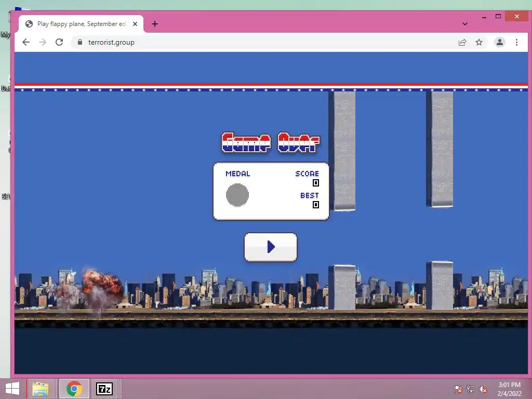Expand the tab search chevron

(465, 24)
